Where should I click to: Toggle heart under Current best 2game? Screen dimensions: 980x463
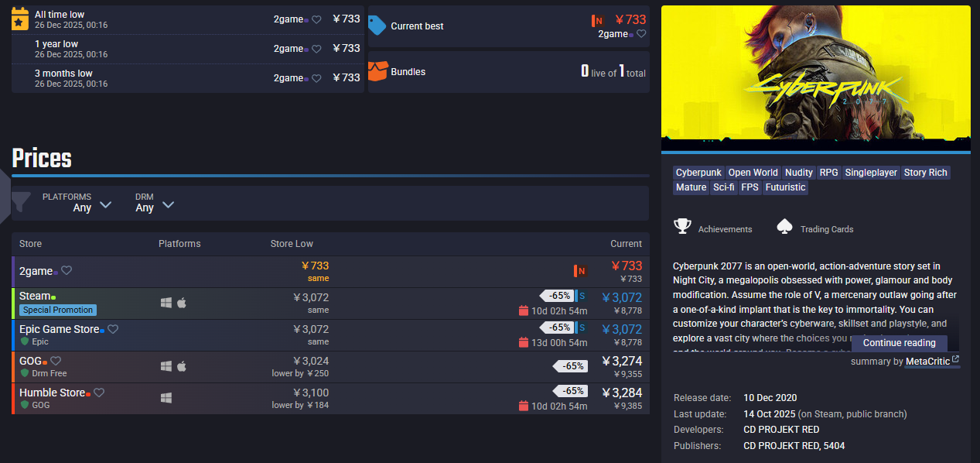tap(641, 34)
